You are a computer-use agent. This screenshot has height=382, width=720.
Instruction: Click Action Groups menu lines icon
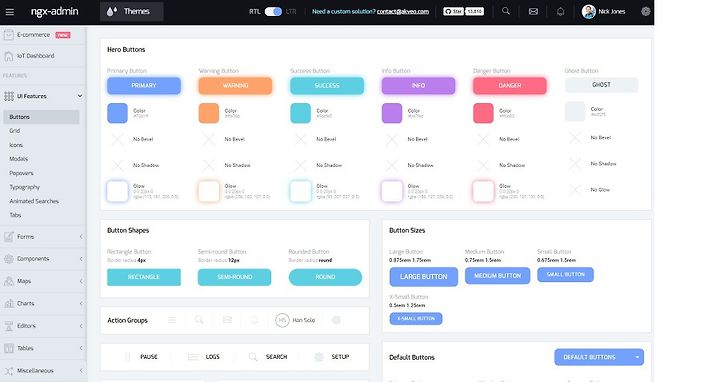(172, 320)
